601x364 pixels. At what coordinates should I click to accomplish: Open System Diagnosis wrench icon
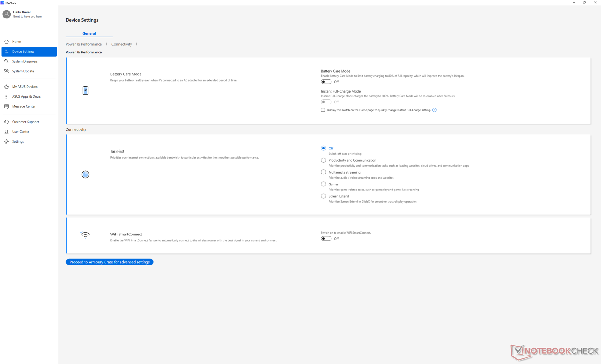point(7,61)
